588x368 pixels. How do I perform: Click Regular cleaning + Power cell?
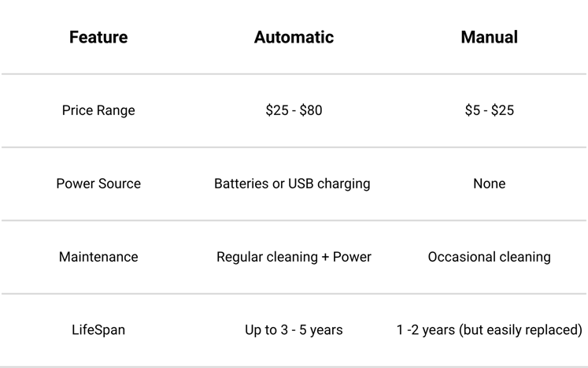tap(294, 257)
